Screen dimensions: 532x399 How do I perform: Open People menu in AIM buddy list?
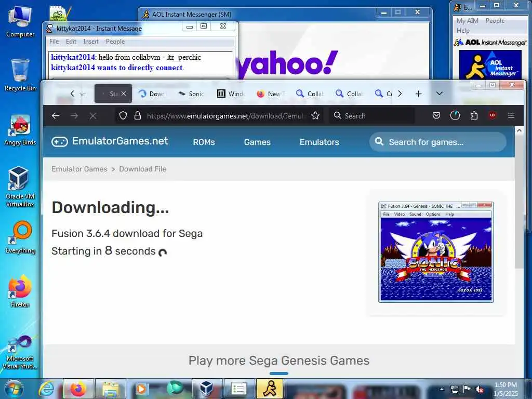(495, 21)
